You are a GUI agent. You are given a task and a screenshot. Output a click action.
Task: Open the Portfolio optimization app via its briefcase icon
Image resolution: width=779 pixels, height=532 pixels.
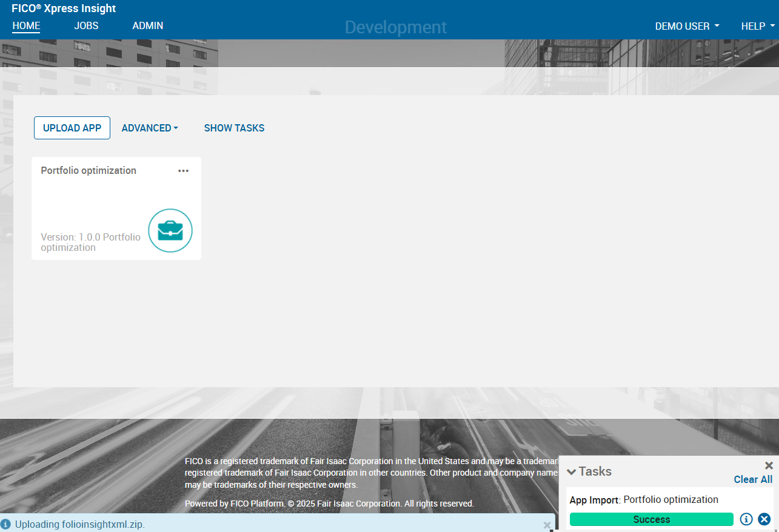(170, 231)
